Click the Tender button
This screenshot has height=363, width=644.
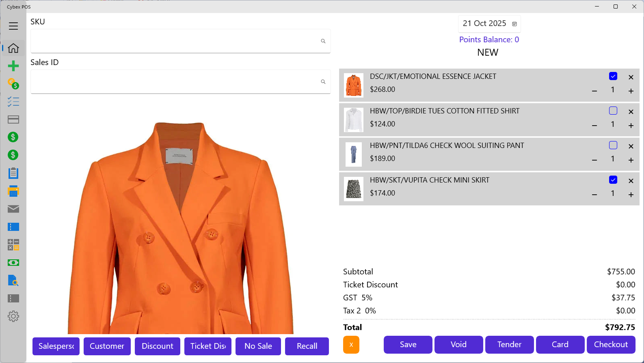(x=510, y=345)
